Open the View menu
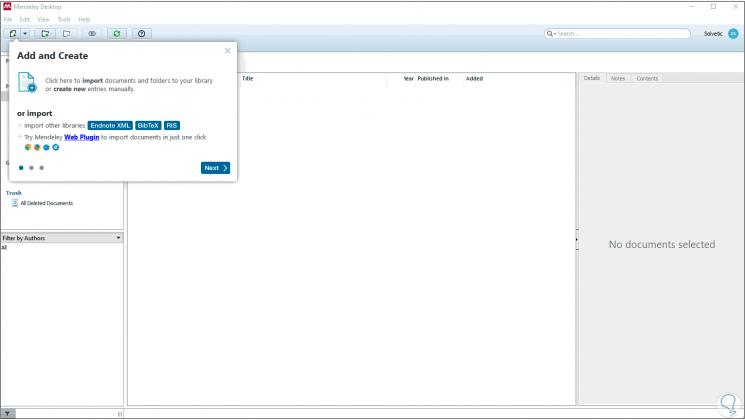 point(43,19)
